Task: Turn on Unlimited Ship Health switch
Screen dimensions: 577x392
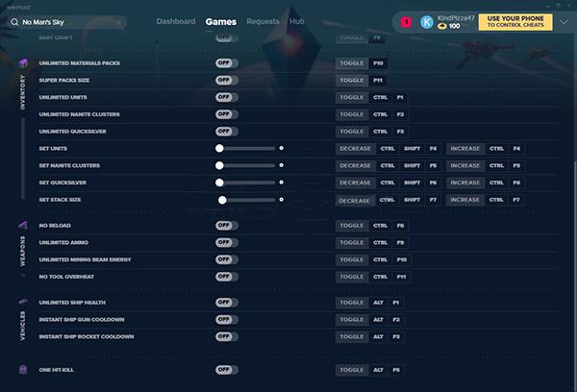Action: [227, 303]
